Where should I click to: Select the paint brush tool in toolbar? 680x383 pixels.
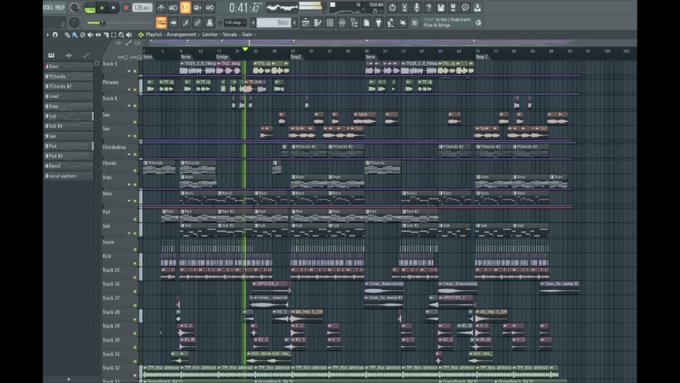(75, 35)
